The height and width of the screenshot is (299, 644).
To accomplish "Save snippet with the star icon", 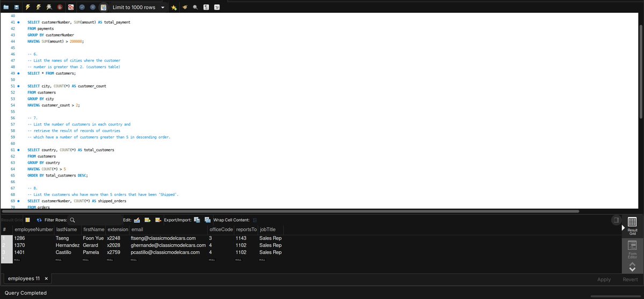I will [174, 7].
